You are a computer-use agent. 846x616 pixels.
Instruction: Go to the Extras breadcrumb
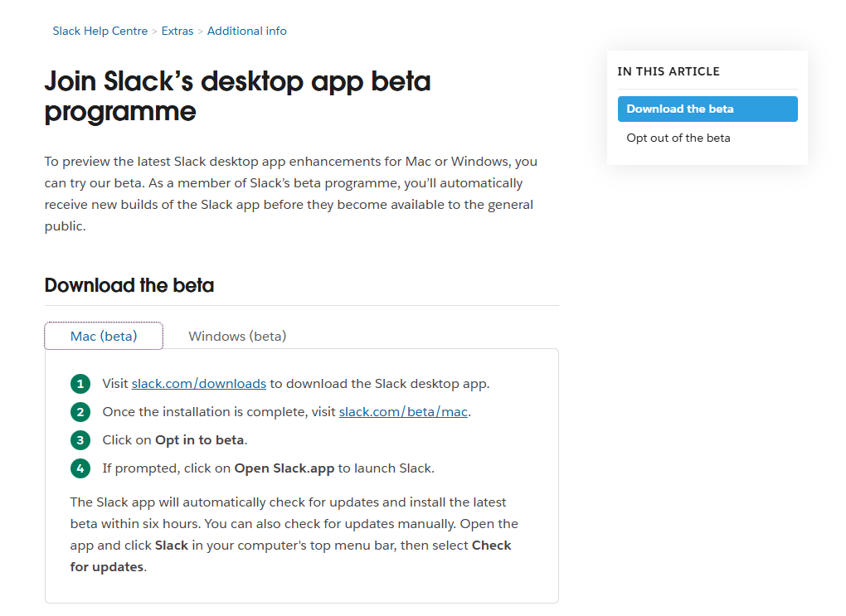pos(177,32)
